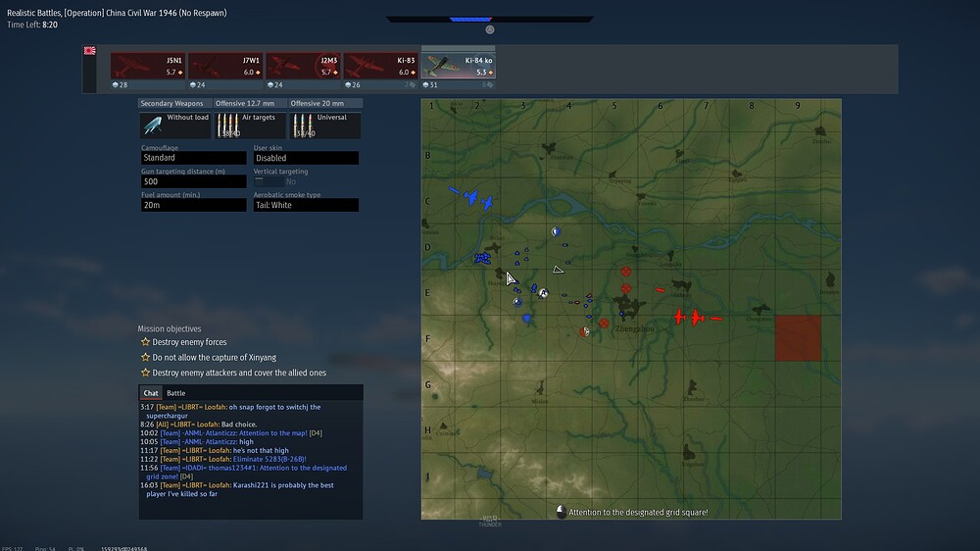Click chat message about Karashi221
The image size is (980, 551).
pos(237,489)
